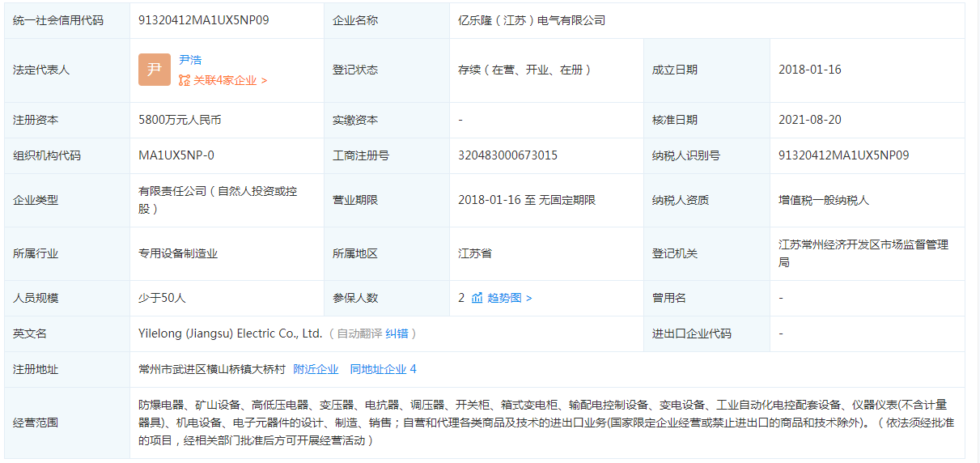Click the orange related-companies network icon
Image resolution: width=980 pixels, height=463 pixels.
tap(185, 80)
